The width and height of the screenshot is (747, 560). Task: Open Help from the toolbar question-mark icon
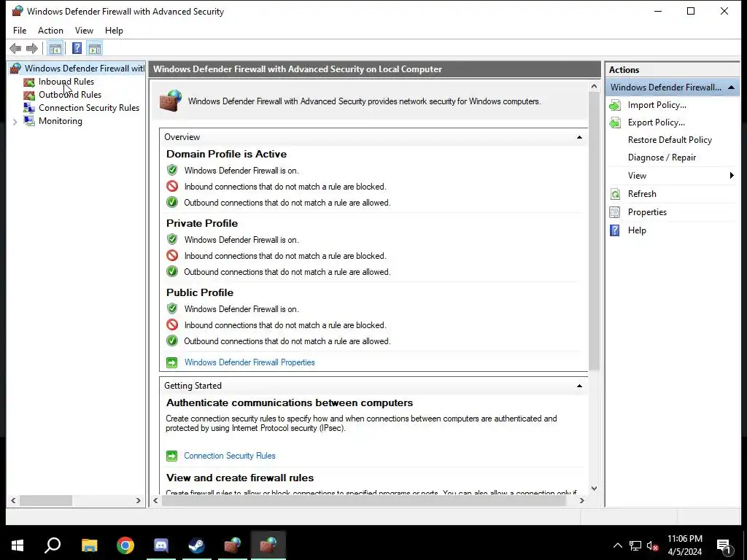click(x=77, y=48)
